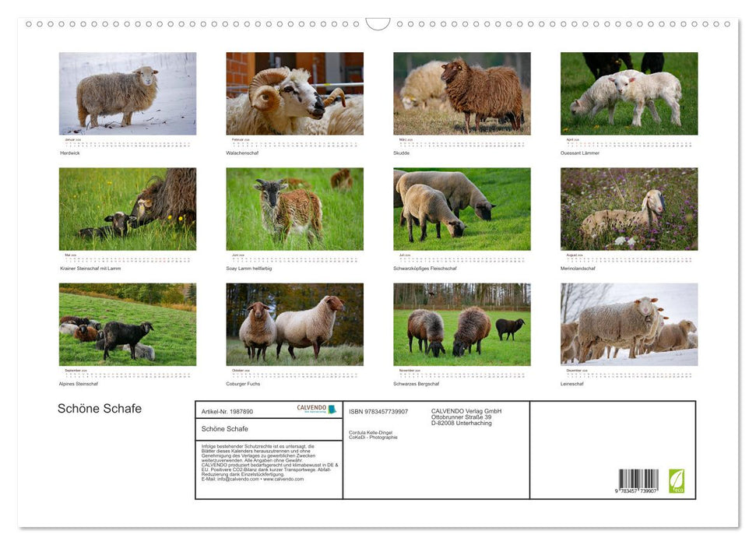Select the Skudde sheep image
The height and width of the screenshot is (545, 756).
(x=462, y=93)
